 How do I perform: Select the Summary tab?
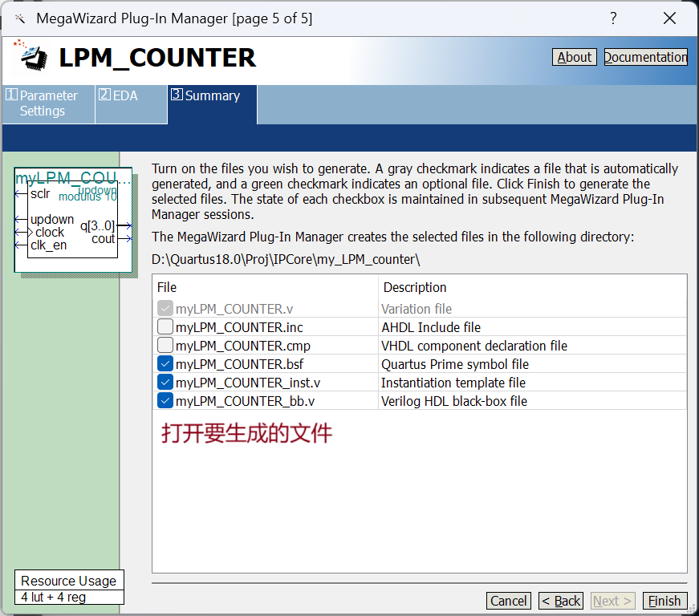(x=212, y=103)
